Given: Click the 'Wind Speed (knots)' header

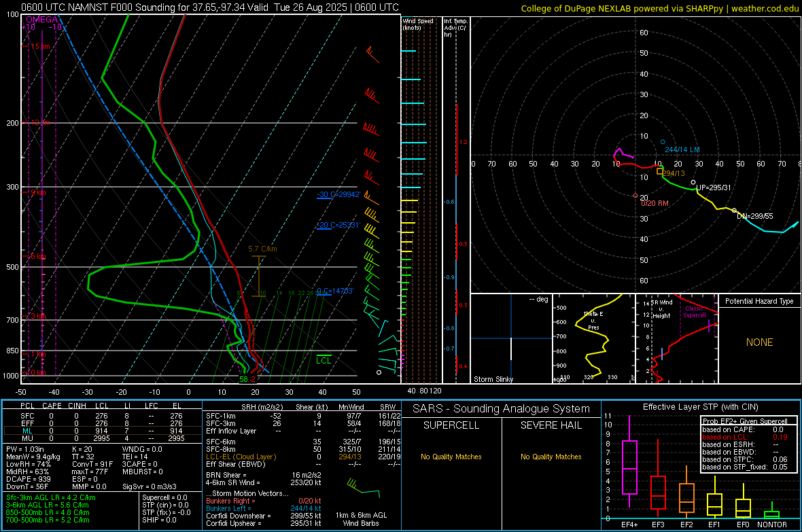Looking at the screenshot, I should tap(418, 24).
